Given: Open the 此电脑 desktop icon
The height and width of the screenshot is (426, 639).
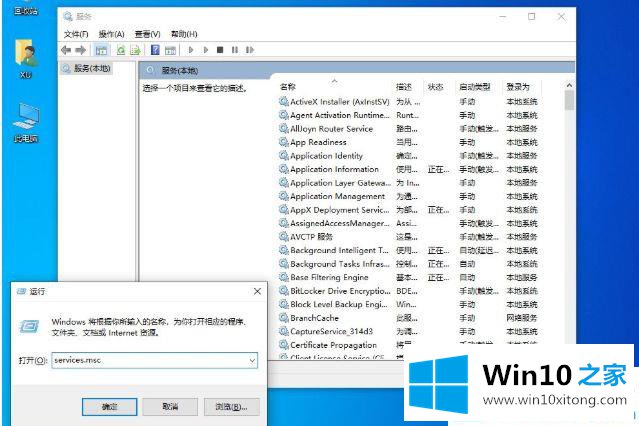Looking at the screenshot, I should coord(26,122).
